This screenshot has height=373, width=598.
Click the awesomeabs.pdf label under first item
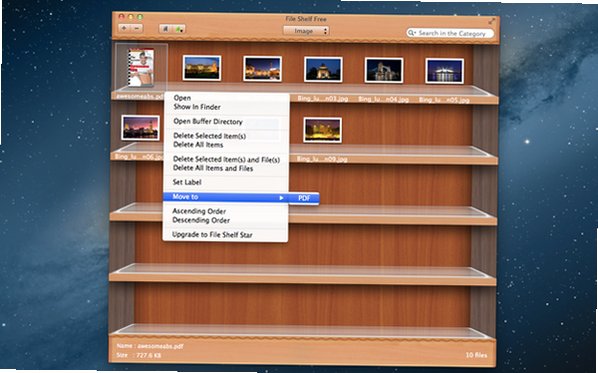click(x=140, y=96)
